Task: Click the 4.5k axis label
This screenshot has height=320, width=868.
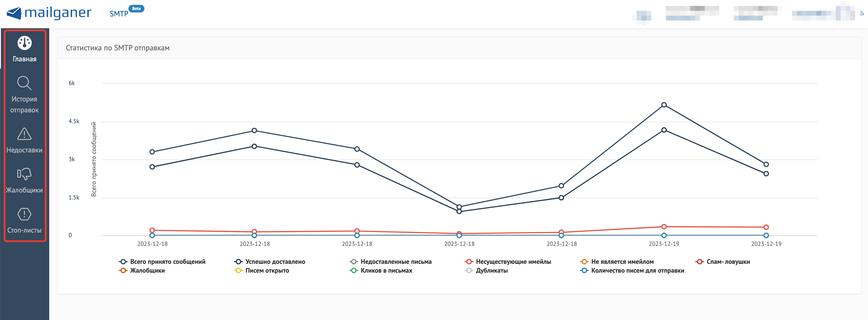Action: (x=74, y=121)
